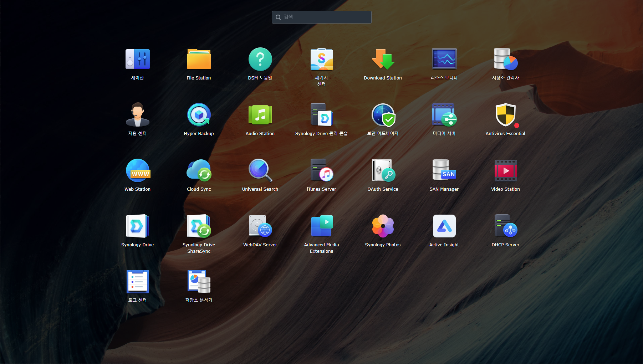The width and height of the screenshot is (643, 364).
Task: Open DHCP Server
Action: click(506, 226)
